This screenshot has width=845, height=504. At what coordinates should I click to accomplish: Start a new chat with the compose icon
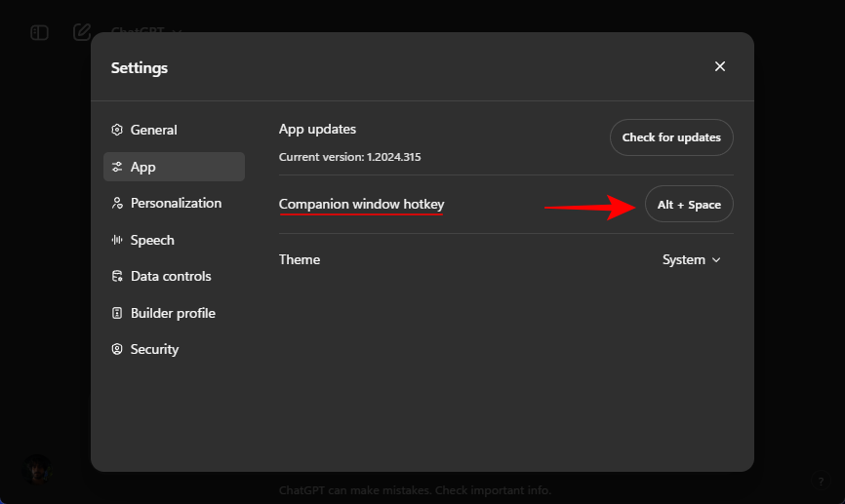coord(82,31)
